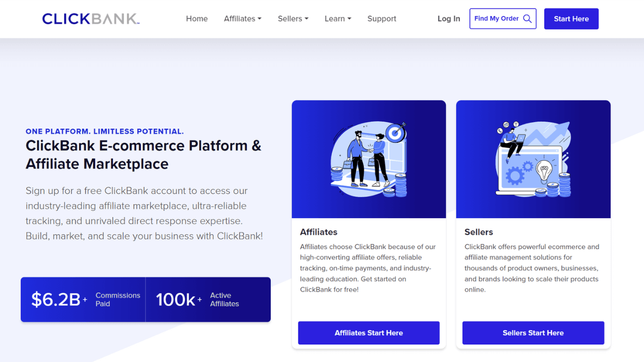Click the 'Sign up for a free ClickBank account' paragraph
The width and height of the screenshot is (644, 362).
pos(144,213)
